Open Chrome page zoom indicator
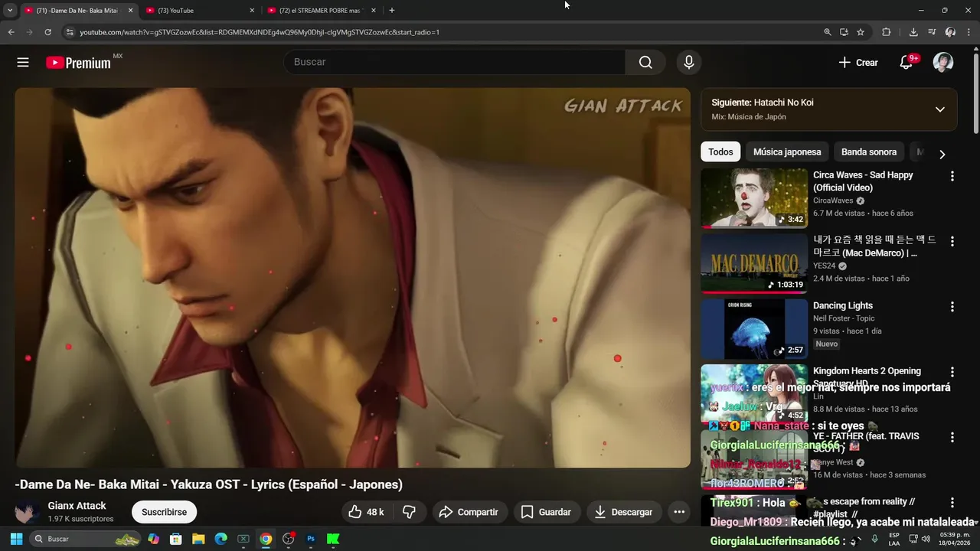980x551 pixels. point(827,32)
